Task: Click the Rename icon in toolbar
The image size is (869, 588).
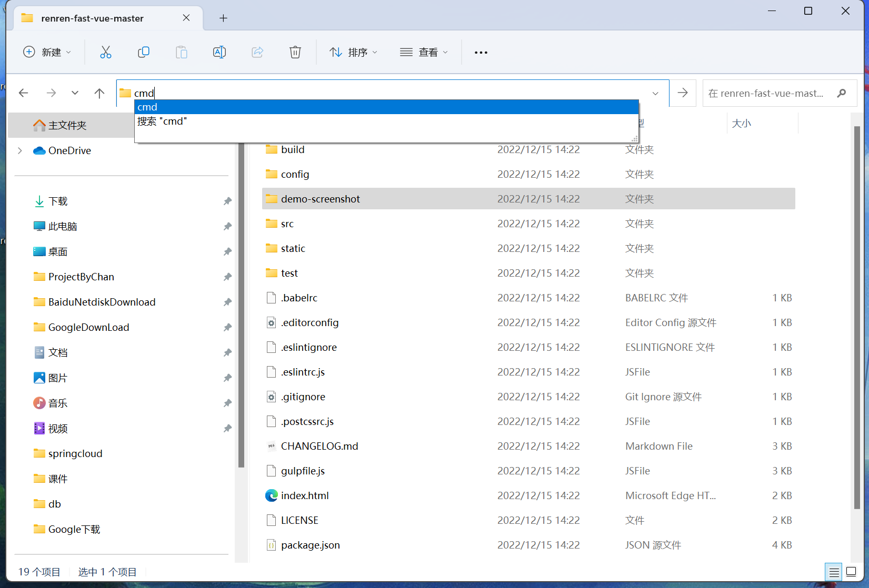Action: (x=219, y=52)
